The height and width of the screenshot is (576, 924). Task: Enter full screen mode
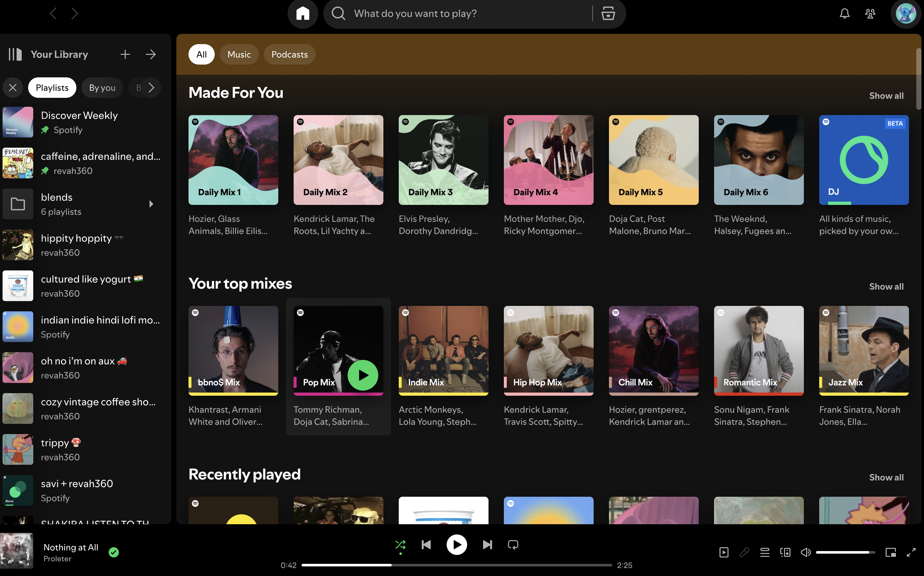pos(911,552)
